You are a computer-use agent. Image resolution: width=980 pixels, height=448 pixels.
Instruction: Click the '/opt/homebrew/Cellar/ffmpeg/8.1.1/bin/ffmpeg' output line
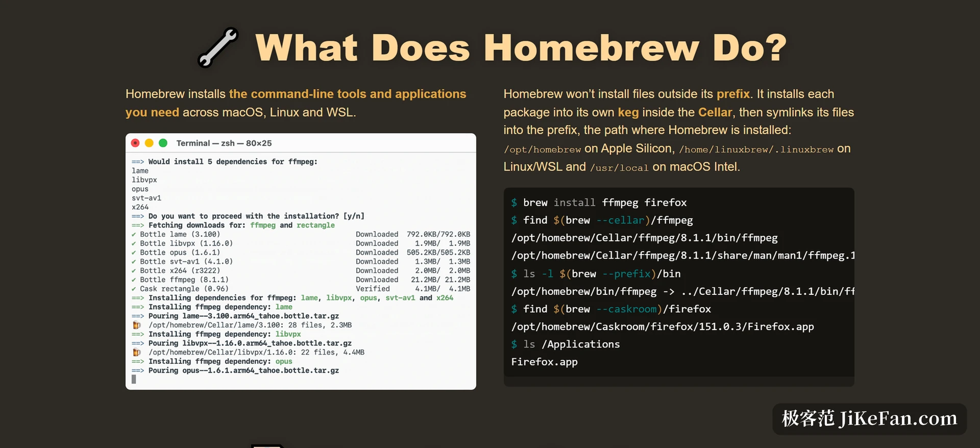click(644, 238)
